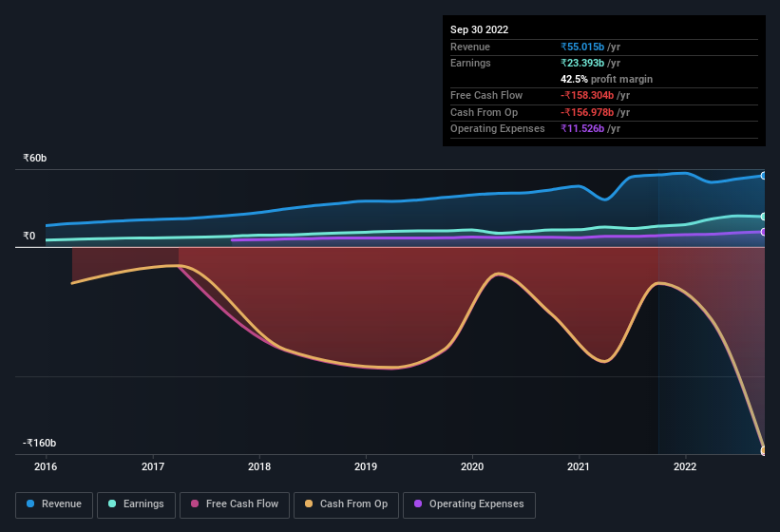This screenshot has height=532, width=780.
Task: Click the ₹23.393b earnings value
Action: pos(582,63)
